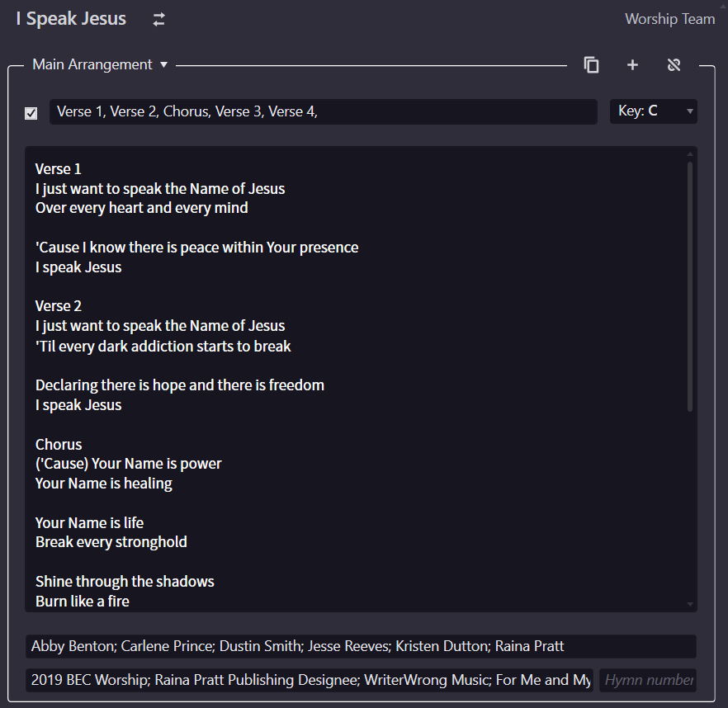This screenshot has height=708, width=728.
Task: Toggle the section order checkbox
Action: tap(31, 113)
